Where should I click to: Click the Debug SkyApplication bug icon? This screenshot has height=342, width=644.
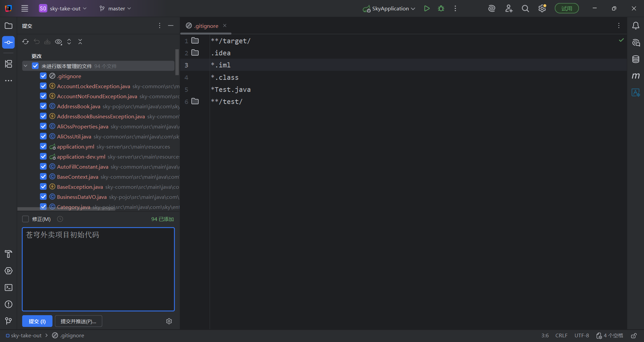click(441, 9)
